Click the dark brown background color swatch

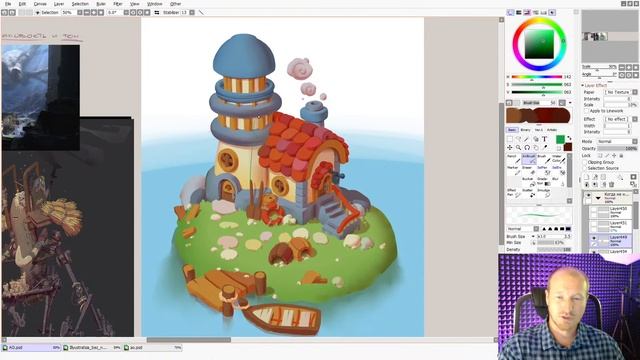(568, 147)
